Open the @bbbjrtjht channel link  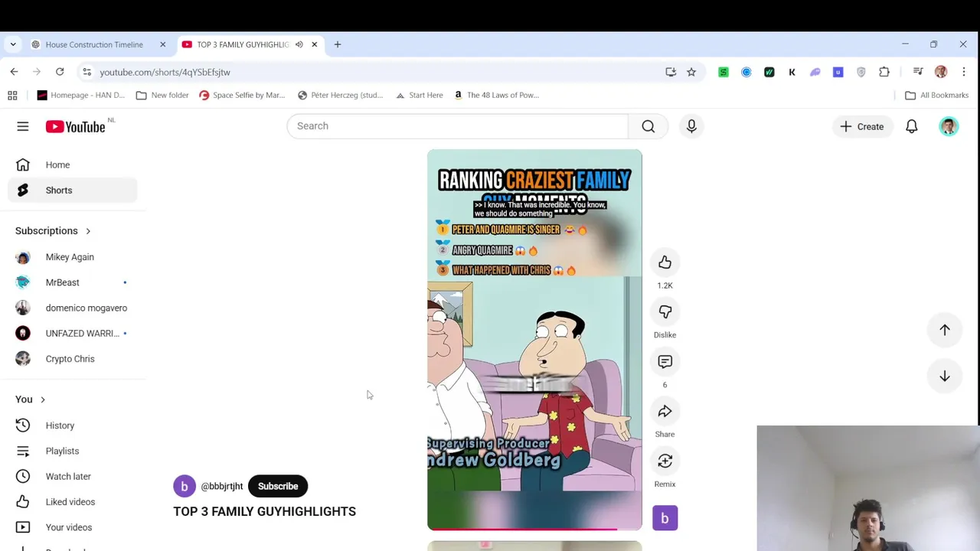[222, 486]
